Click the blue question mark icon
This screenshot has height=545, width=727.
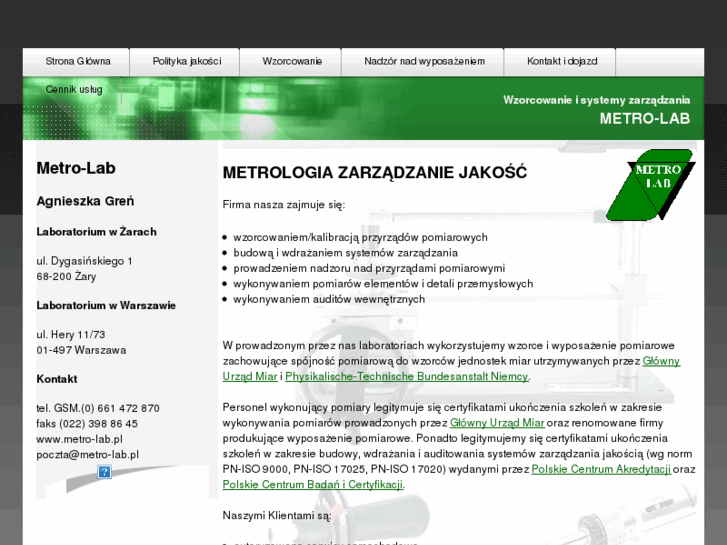pyautogui.click(x=104, y=472)
